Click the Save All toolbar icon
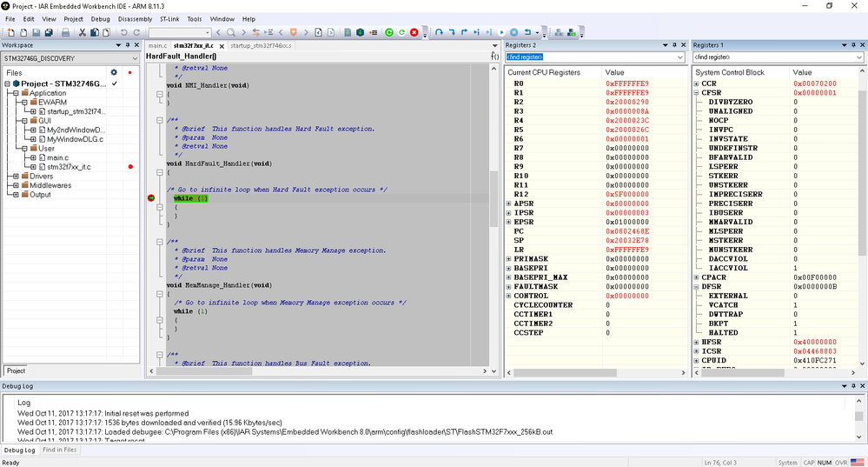868x467 pixels. point(49,33)
